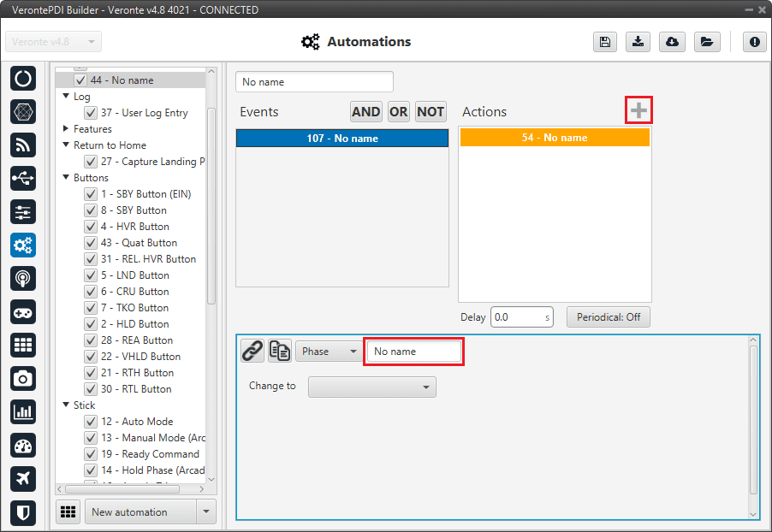Open the gamepad Stick sidebar icon

pyautogui.click(x=22, y=312)
